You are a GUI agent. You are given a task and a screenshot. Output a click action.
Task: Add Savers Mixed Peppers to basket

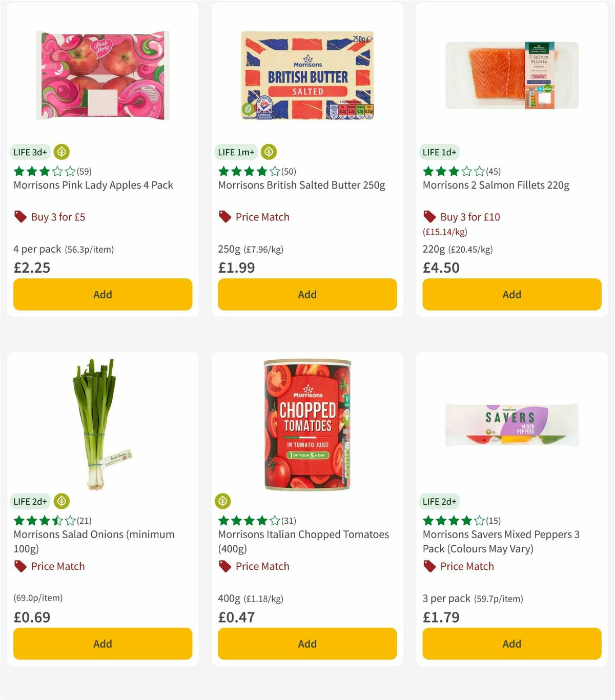511,644
